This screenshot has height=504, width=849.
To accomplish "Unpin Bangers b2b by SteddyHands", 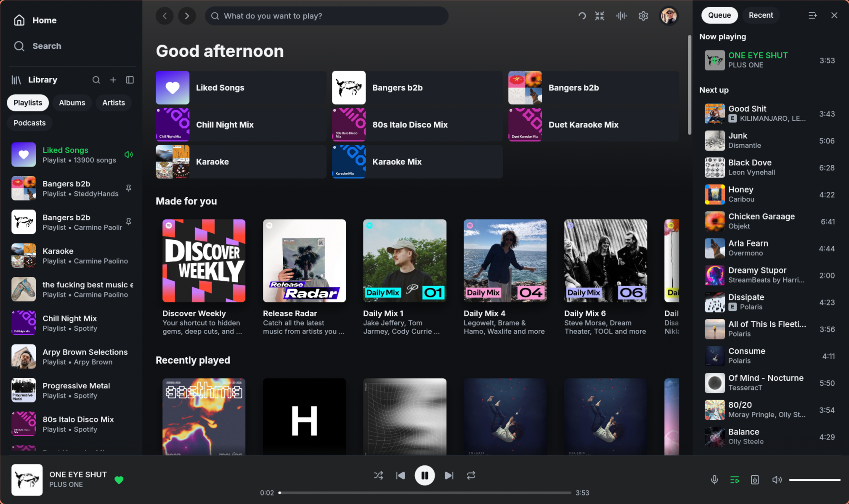I will pos(129,188).
